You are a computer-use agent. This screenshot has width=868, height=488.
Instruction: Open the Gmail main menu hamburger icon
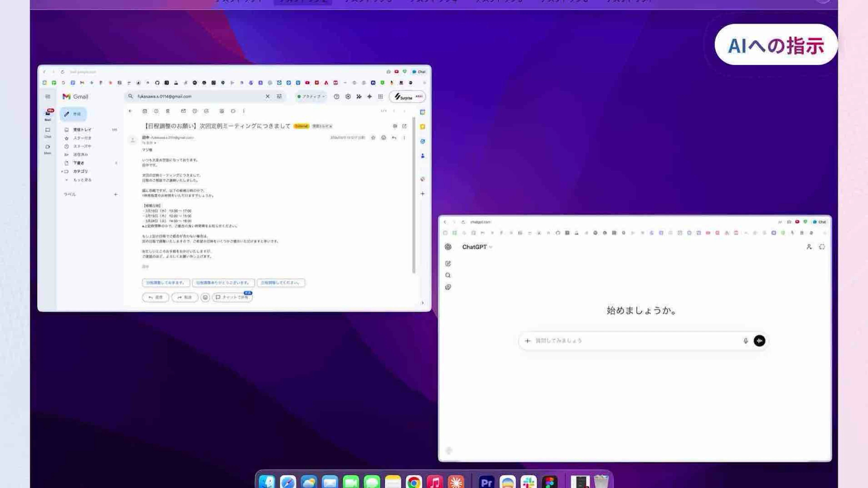point(47,97)
